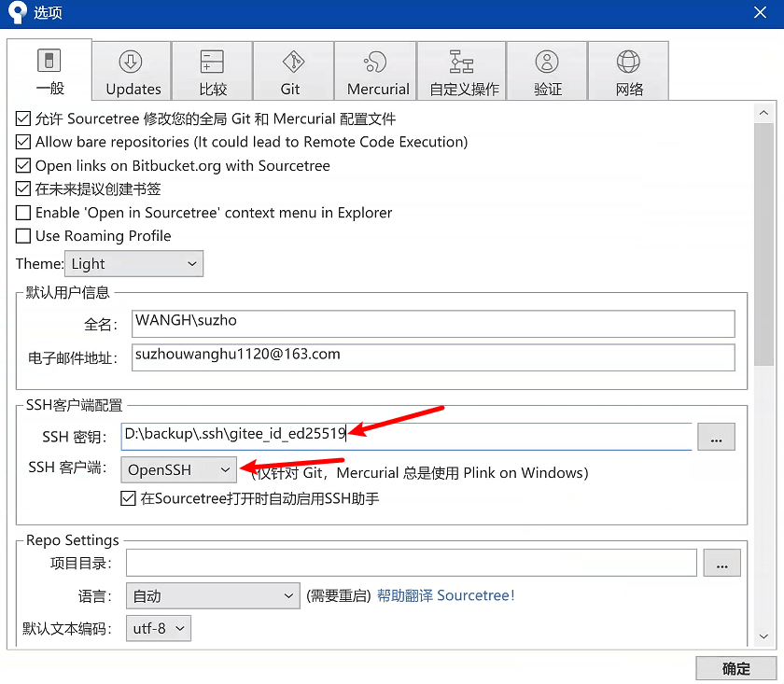Select the 一般 general tab icon
The height and width of the screenshot is (684, 784).
point(49,61)
